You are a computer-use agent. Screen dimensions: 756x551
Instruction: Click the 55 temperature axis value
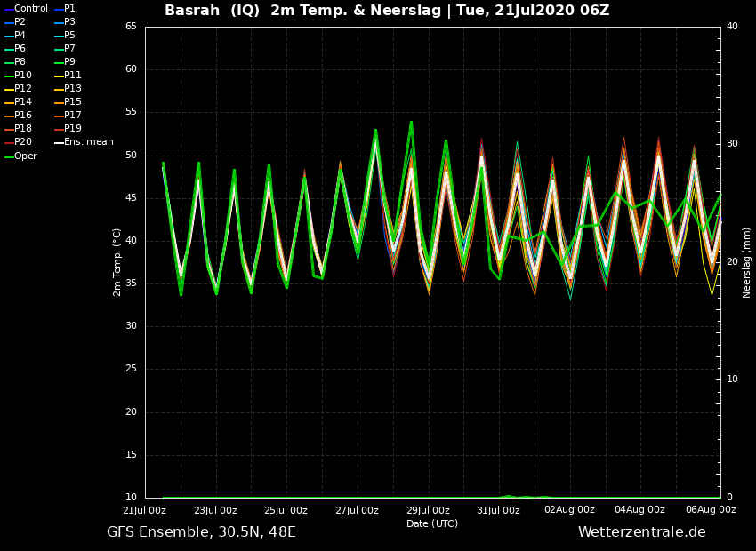coord(131,112)
